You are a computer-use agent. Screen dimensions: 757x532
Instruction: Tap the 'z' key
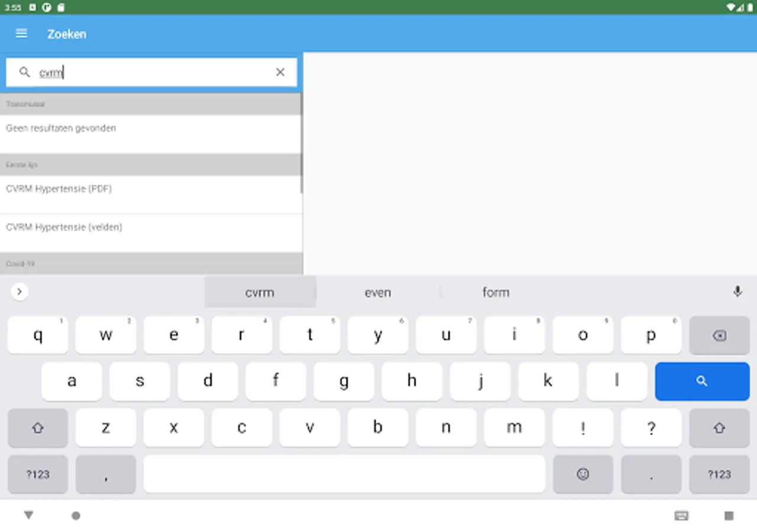pyautogui.click(x=106, y=428)
